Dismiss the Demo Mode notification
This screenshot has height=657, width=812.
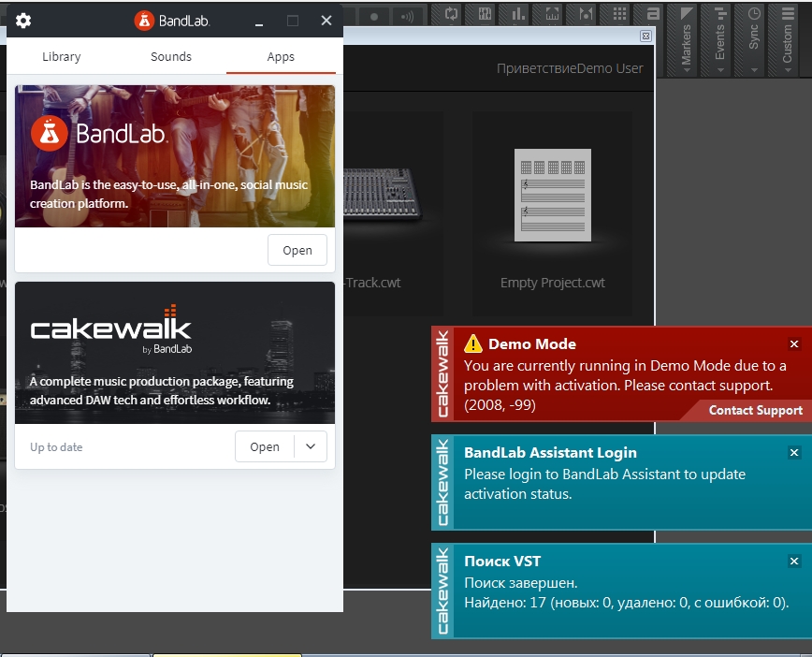pyautogui.click(x=794, y=344)
